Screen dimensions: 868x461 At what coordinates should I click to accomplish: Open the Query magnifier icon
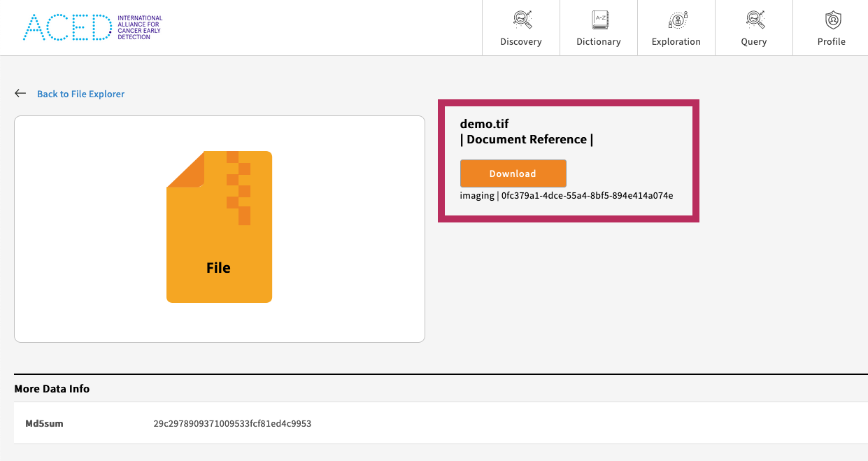tap(754, 20)
